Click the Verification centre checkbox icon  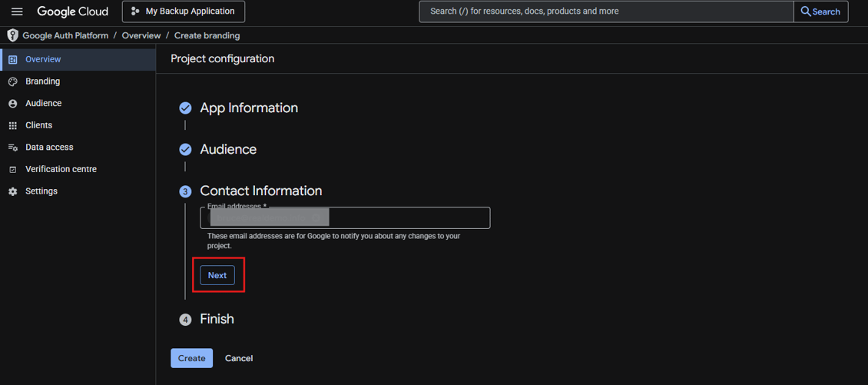point(13,170)
